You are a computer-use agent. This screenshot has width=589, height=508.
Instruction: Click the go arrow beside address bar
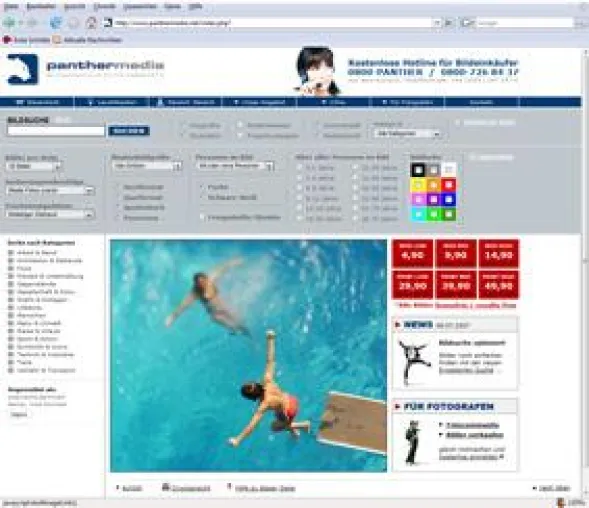[449, 23]
